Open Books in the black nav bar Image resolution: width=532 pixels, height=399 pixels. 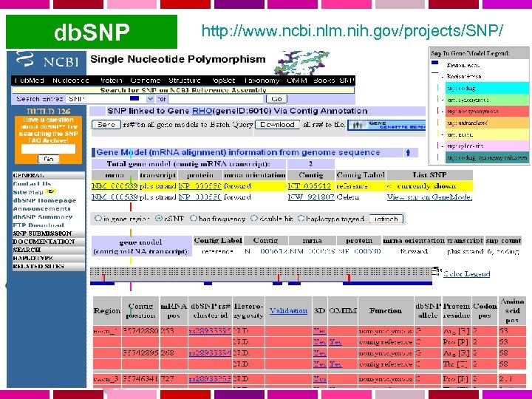324,81
